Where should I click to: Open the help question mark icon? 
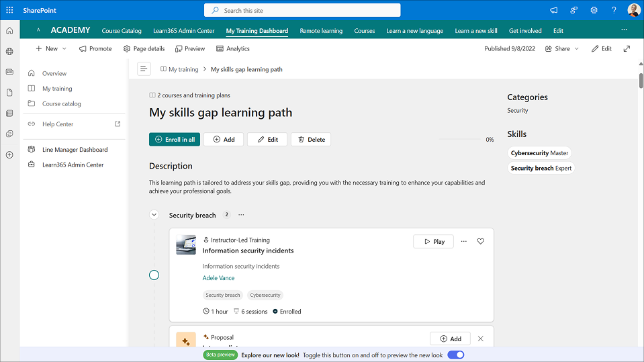click(614, 10)
